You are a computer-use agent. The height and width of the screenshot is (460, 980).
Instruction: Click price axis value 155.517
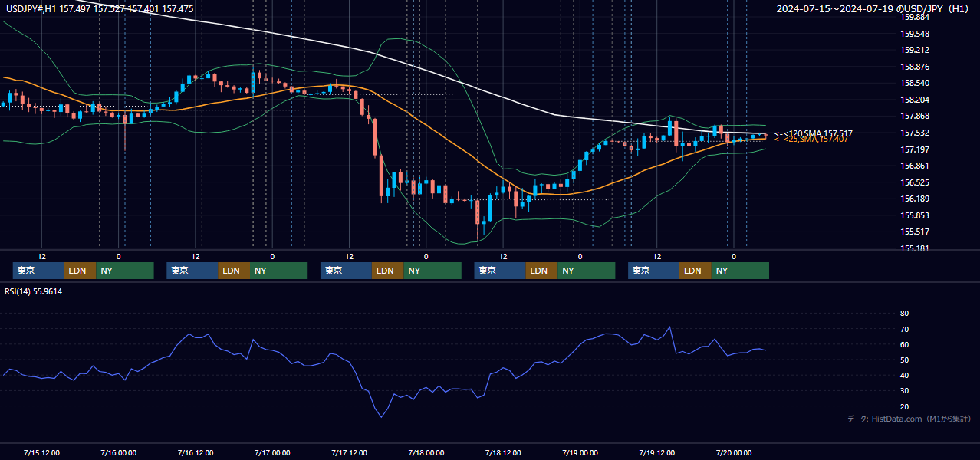(914, 232)
